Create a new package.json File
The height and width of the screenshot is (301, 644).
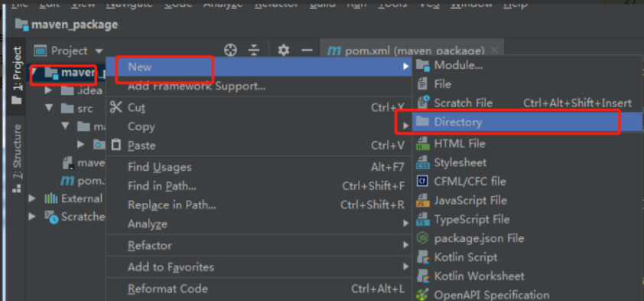coord(527,238)
